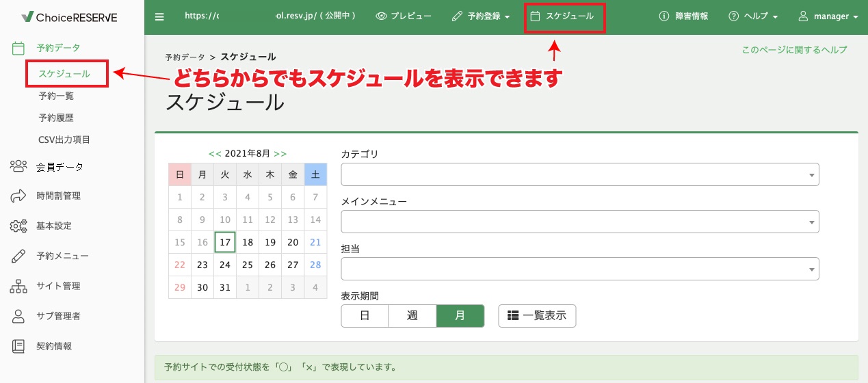Click the pencil icon beside 予約メニュー
This screenshot has width=868, height=383.
pos(19,256)
